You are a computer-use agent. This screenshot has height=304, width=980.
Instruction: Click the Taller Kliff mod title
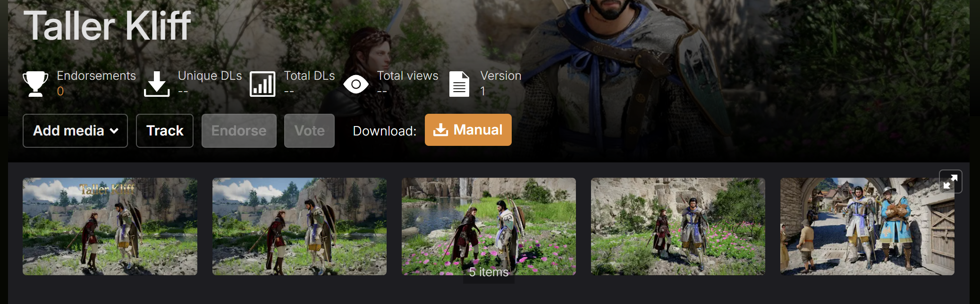pos(108,25)
